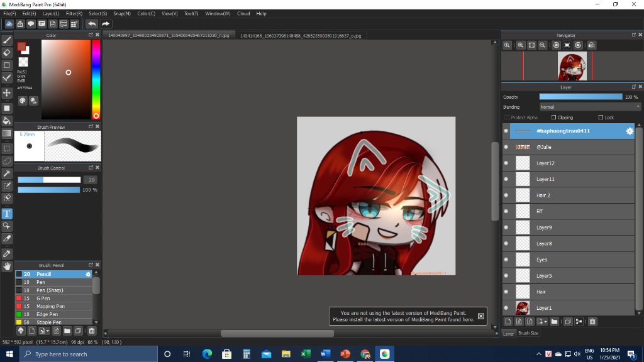
Task: Click the brush size value field 20
Action: pyautogui.click(x=91, y=180)
